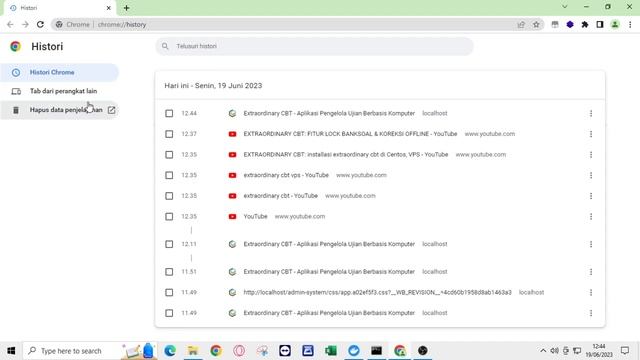The width and height of the screenshot is (640, 360).
Task: Click the address bar URL chrome://history
Action: tap(122, 24)
